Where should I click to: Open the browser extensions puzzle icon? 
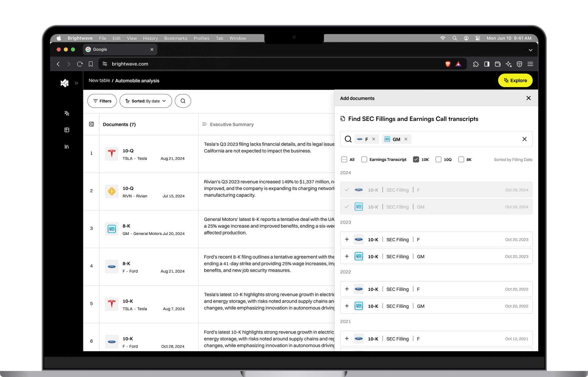476,64
